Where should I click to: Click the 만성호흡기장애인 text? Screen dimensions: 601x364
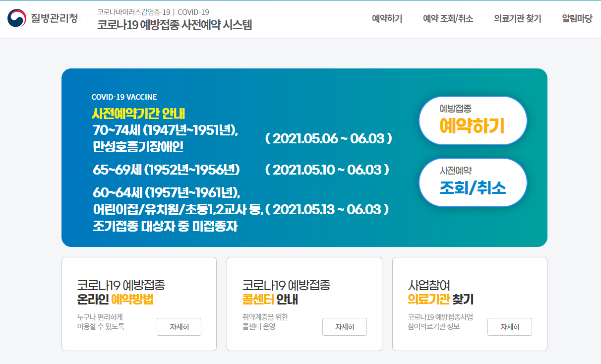138,147
